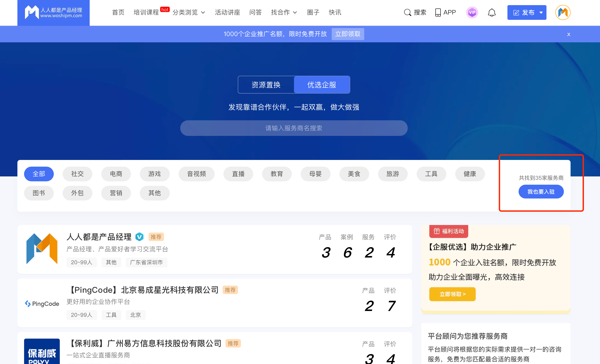Click the 共找到35家服务商 text

point(541,178)
